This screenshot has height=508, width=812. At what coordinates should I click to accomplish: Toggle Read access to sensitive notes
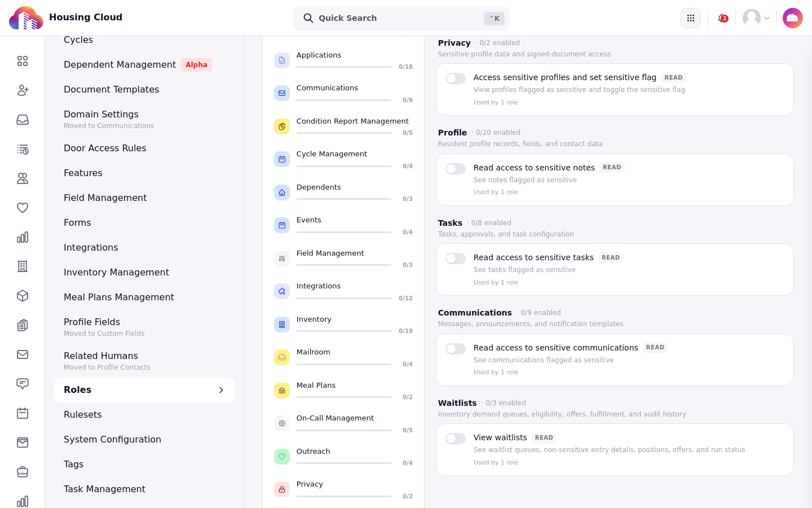[456, 169]
